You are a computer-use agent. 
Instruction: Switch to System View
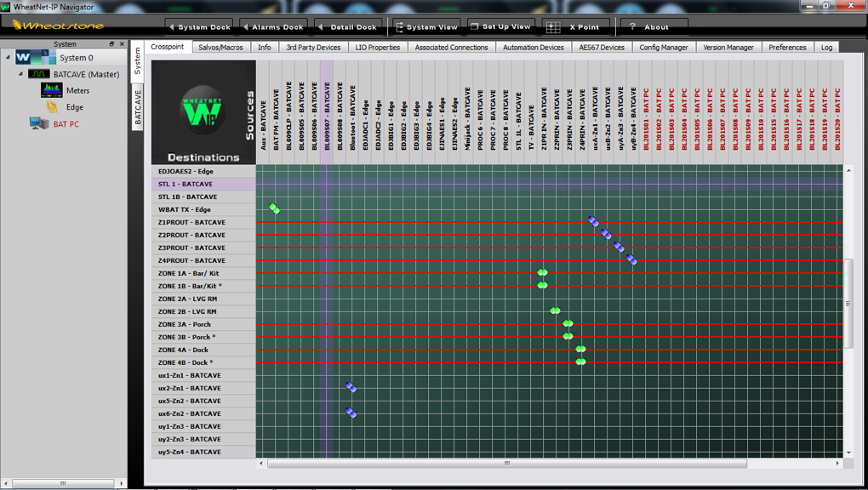[426, 26]
